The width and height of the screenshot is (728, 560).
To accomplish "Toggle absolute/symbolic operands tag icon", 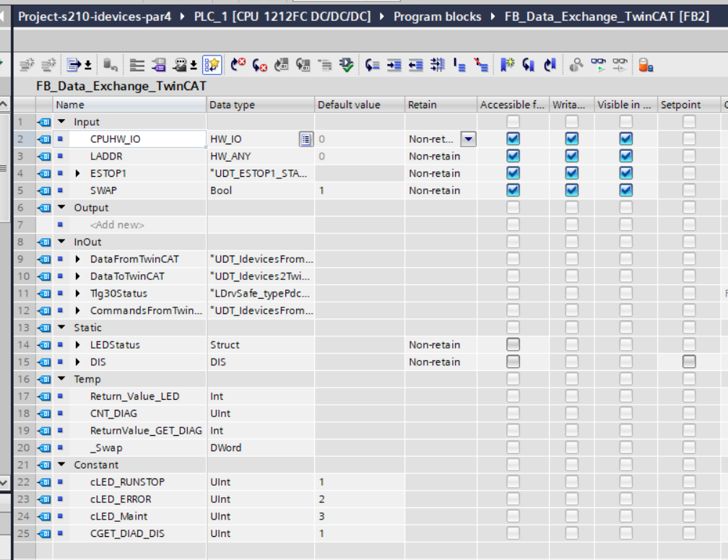I will 158,65.
